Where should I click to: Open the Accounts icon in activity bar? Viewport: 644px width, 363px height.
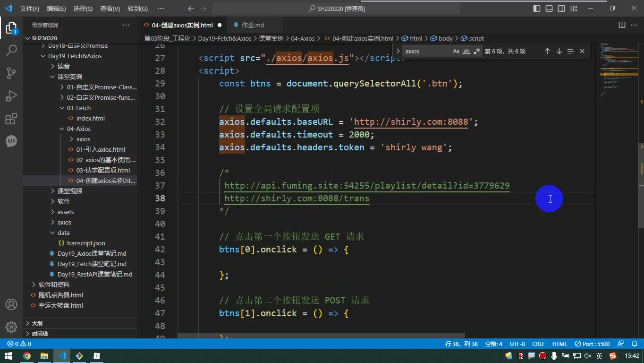11,304
